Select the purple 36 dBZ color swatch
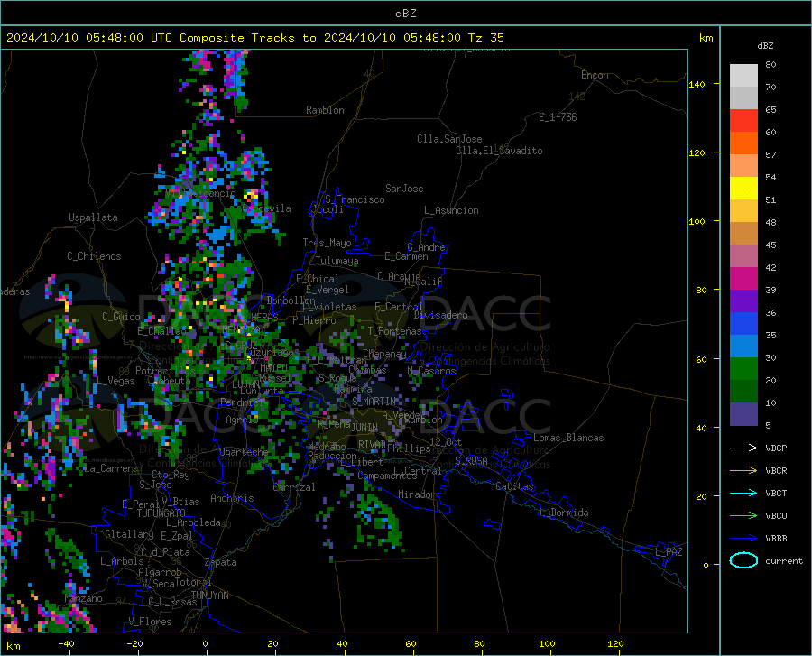The image size is (812, 656). click(743, 301)
